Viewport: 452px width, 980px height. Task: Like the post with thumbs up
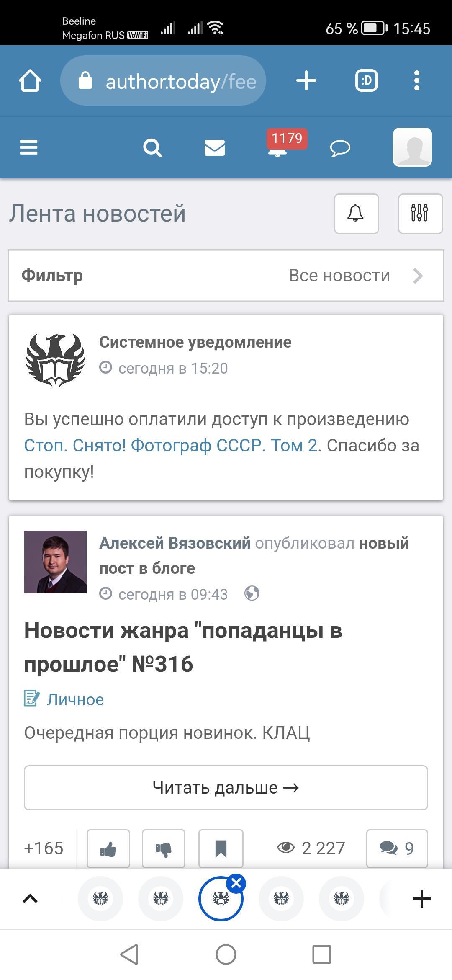pos(108,848)
